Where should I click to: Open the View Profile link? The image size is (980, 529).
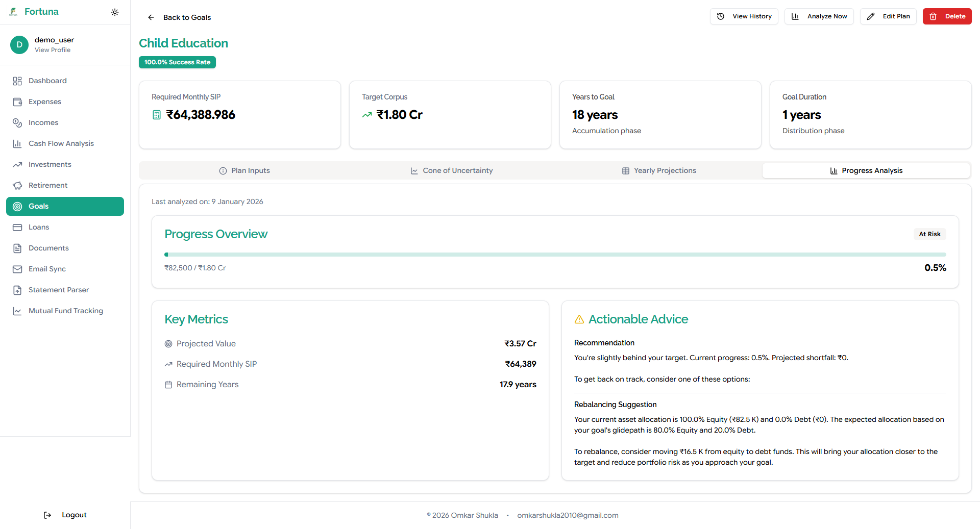click(53, 50)
